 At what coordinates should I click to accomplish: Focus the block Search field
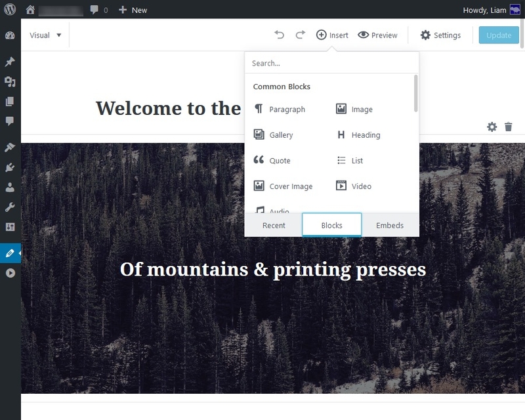(x=331, y=63)
